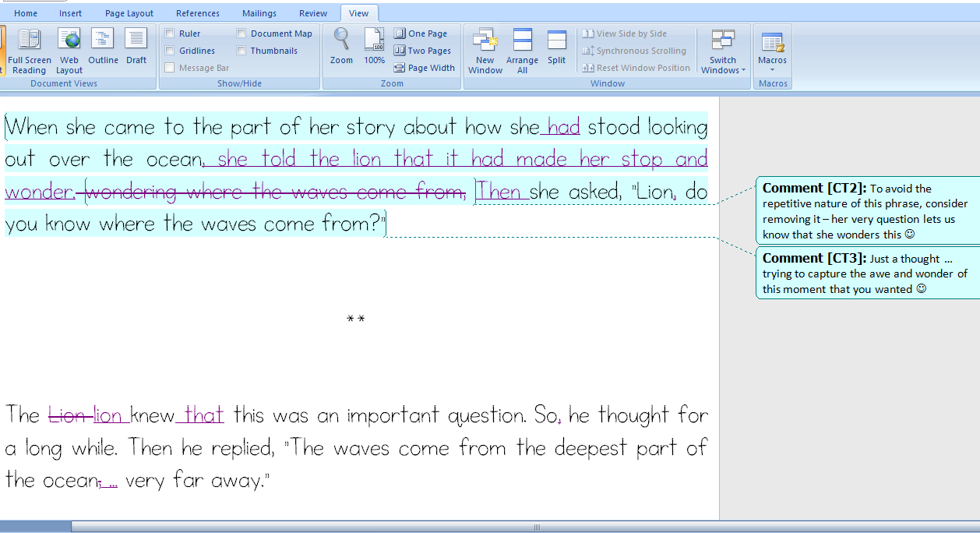The height and width of the screenshot is (533, 980).
Task: Select Page Width zoom
Action: coord(425,68)
